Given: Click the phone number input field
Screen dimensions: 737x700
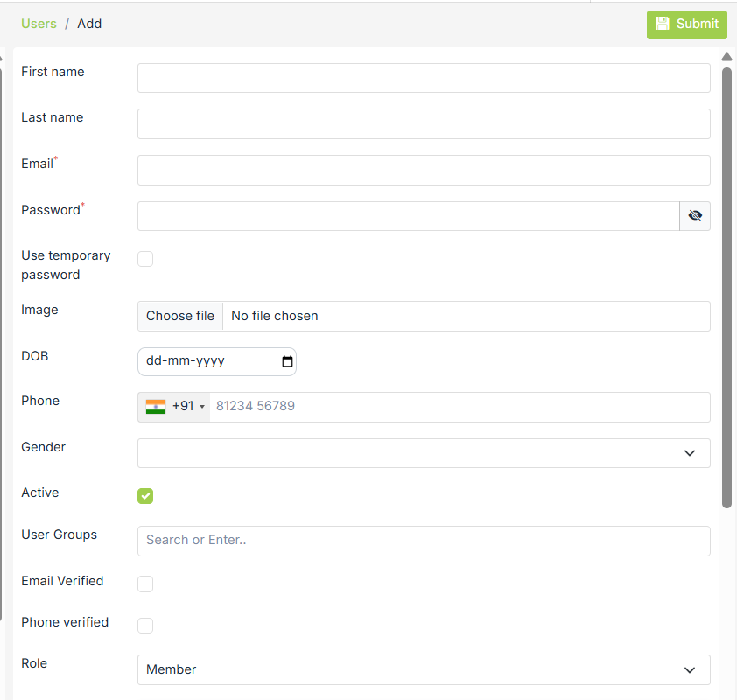Looking at the screenshot, I should point(460,407).
